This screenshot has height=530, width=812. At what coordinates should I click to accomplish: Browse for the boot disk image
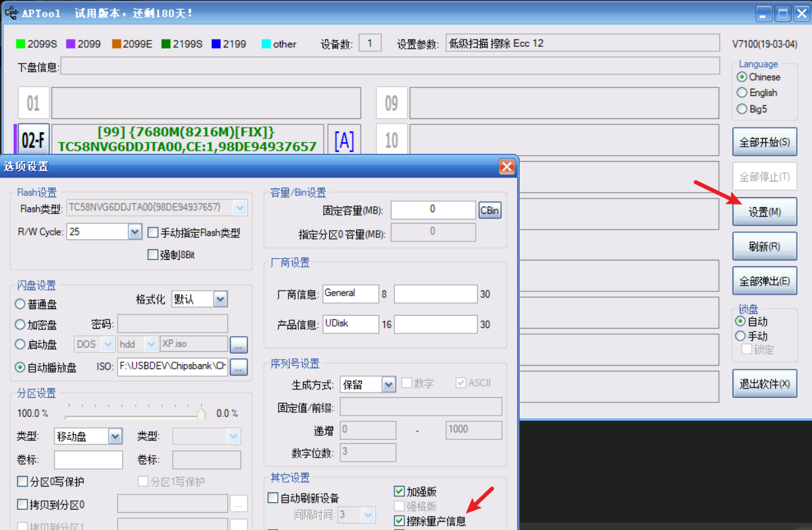[238, 345]
